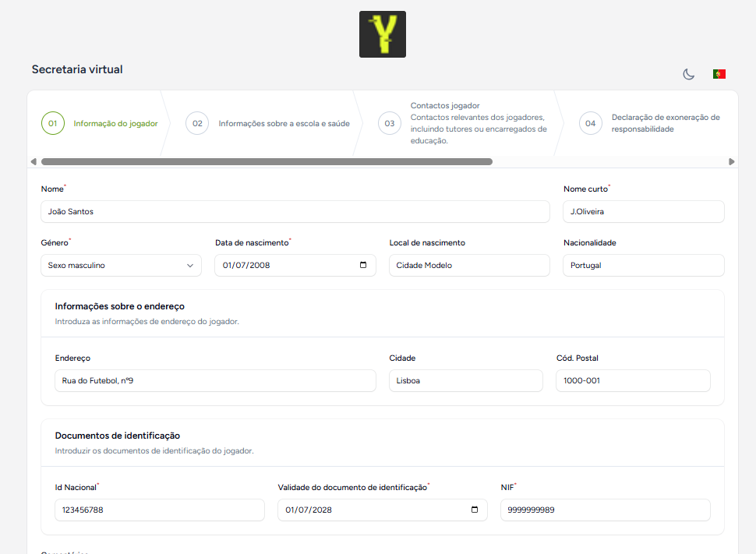Image resolution: width=756 pixels, height=554 pixels.
Task: Click 'Introduzir os documentos de identificação do jogador.' text
Action: [154, 451]
